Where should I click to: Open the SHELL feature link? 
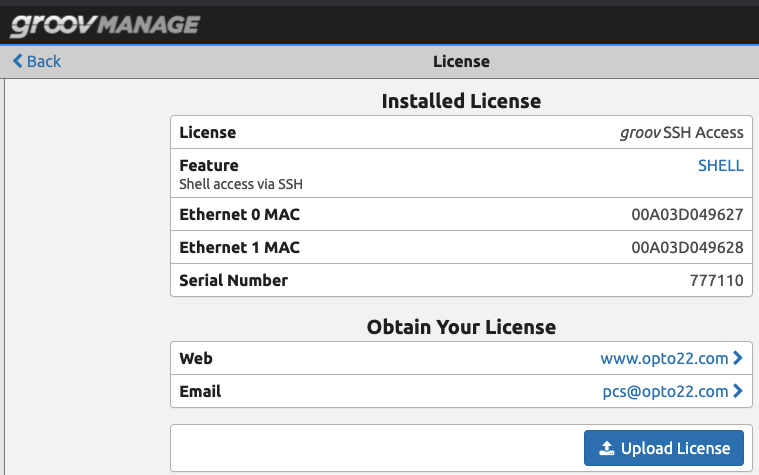pos(720,166)
